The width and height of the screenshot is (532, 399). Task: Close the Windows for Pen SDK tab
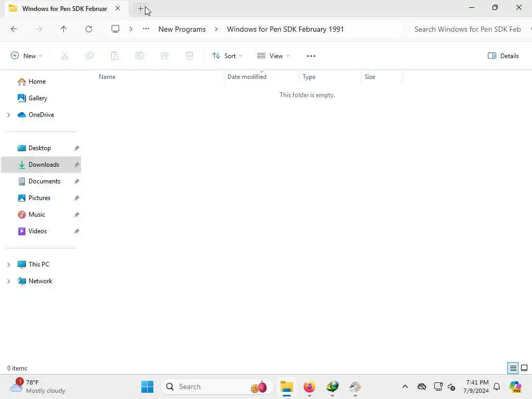tap(118, 8)
